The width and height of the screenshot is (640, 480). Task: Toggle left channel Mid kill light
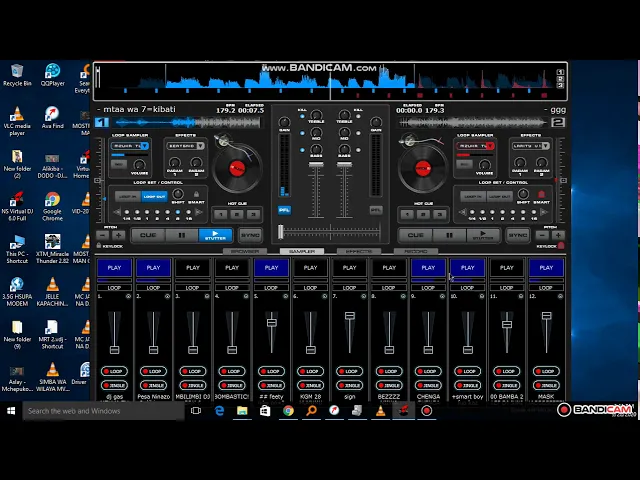pyautogui.click(x=302, y=133)
